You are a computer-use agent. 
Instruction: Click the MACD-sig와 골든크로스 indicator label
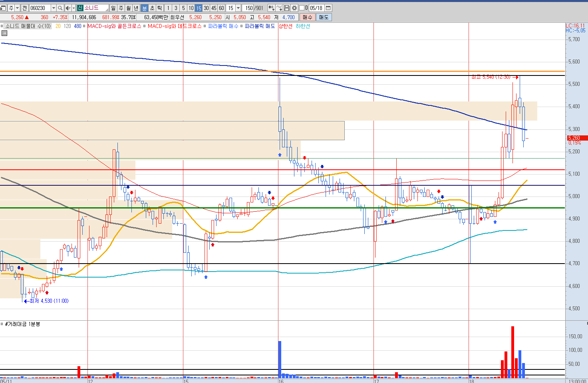click(114, 26)
